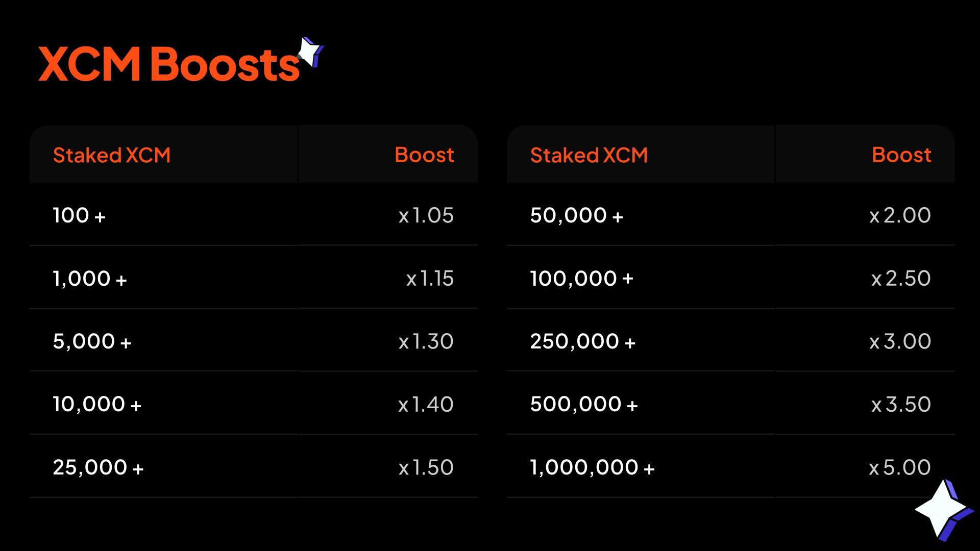980x551 pixels.
Task: Select the Staked XCM header above 50,000 +
Action: point(589,155)
